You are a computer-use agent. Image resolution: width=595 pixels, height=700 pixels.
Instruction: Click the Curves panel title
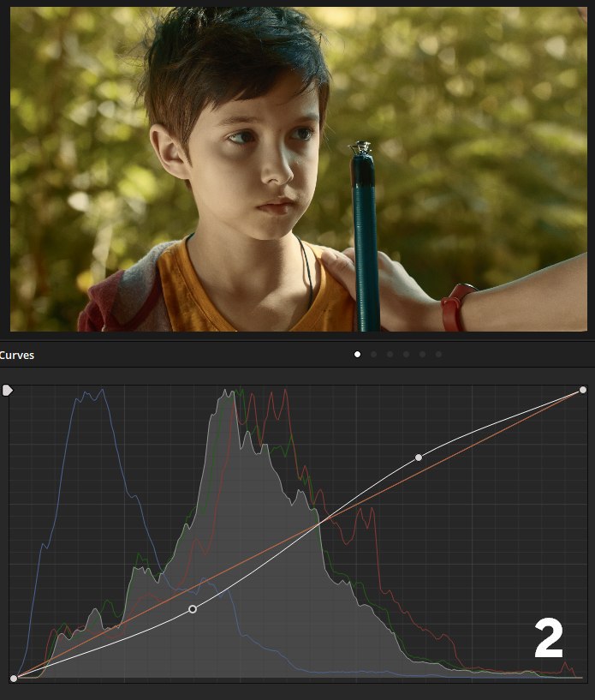(17, 356)
